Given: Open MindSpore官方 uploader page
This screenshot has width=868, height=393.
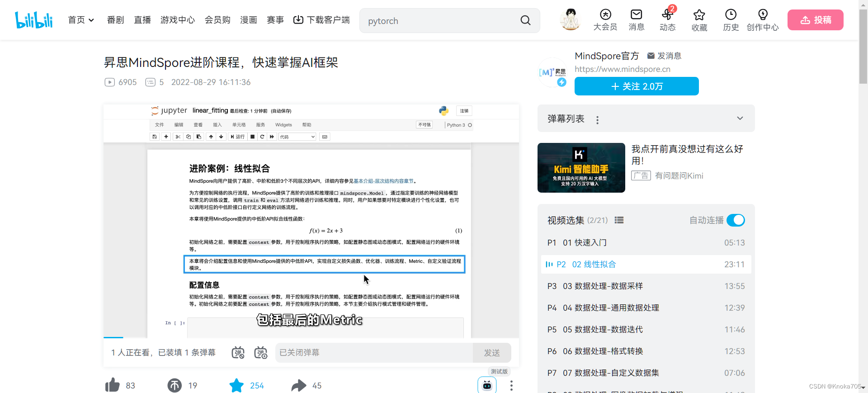Looking at the screenshot, I should (607, 56).
